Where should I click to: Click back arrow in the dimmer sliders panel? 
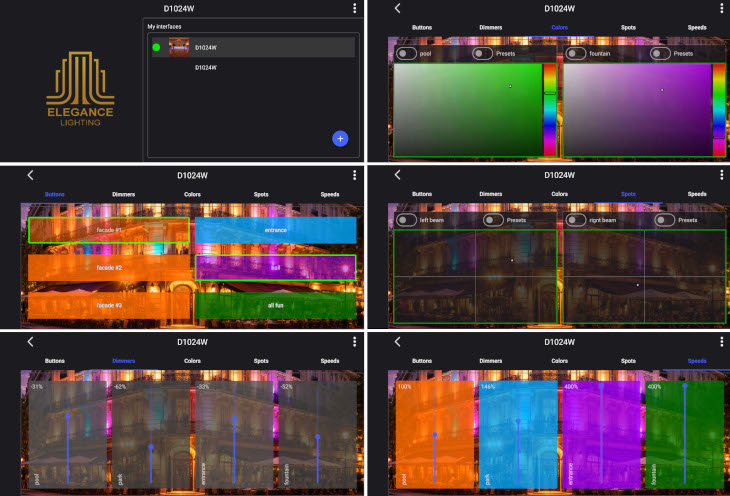click(x=31, y=341)
